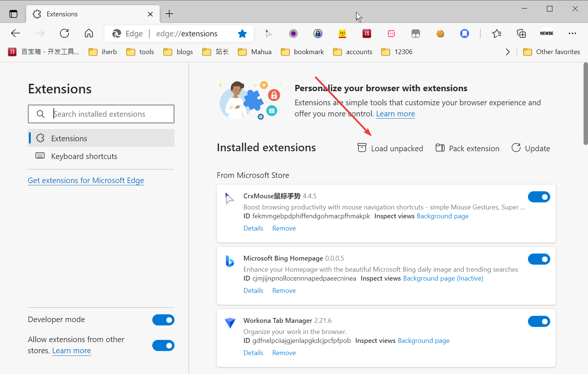Open the 12306 favorites folder
The width and height of the screenshot is (588, 374).
pyautogui.click(x=397, y=52)
